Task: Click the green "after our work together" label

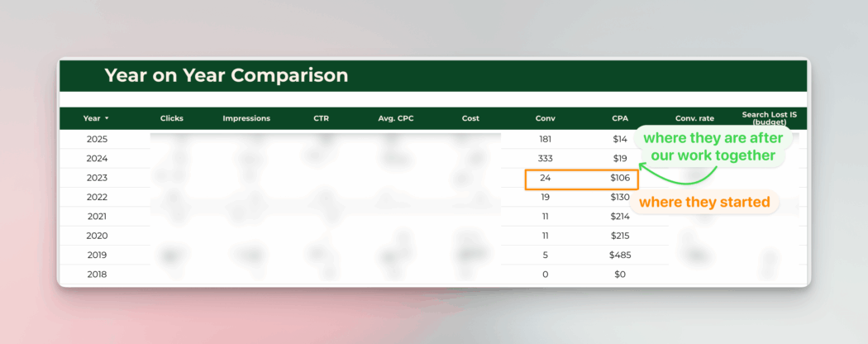Action: click(x=713, y=146)
